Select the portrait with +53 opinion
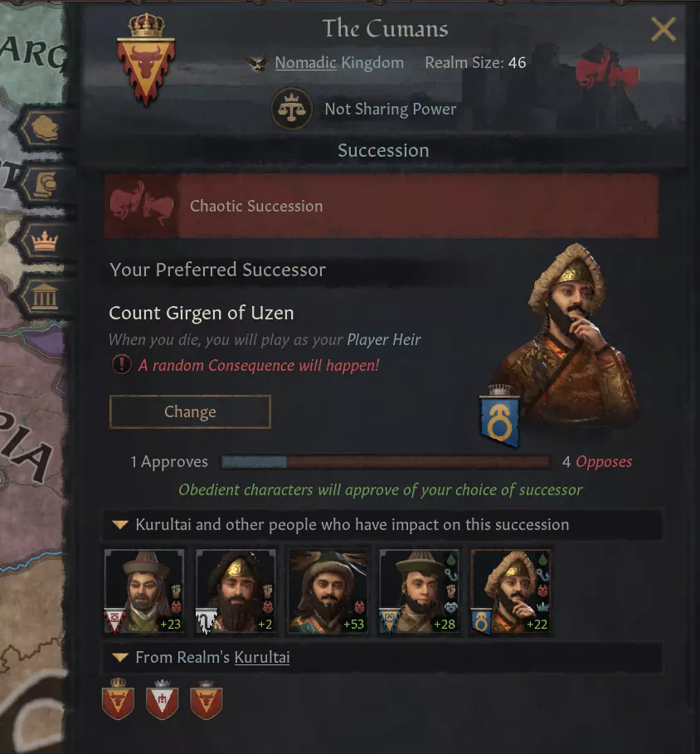Viewport: 700px width, 754px height. tap(328, 592)
